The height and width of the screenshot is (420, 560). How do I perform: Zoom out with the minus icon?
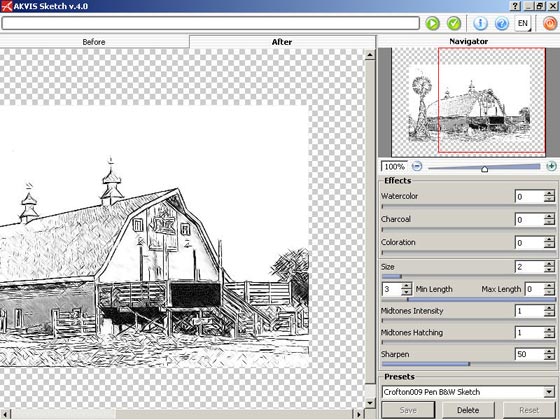[417, 166]
